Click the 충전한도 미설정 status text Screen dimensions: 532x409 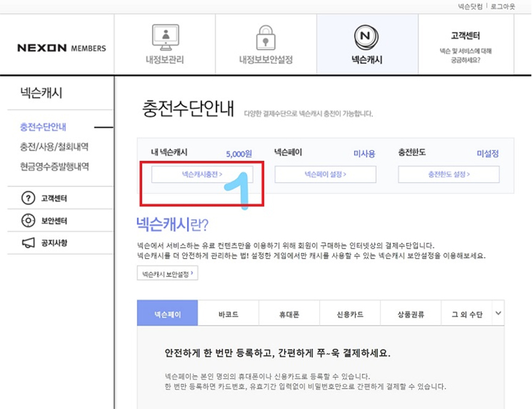tap(487, 153)
